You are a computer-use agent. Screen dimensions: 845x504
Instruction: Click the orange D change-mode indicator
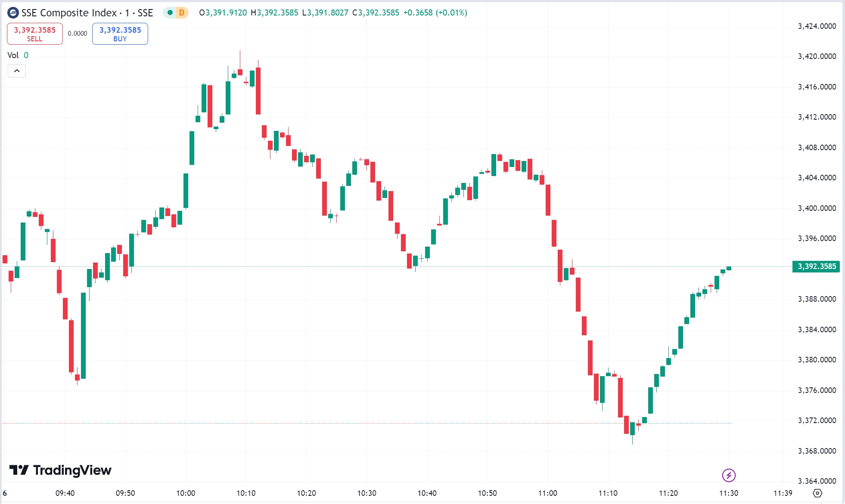pyautogui.click(x=181, y=13)
